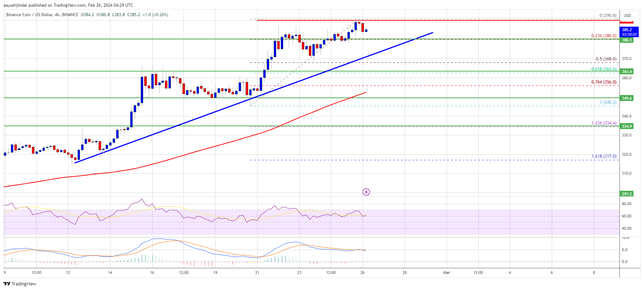644x290 pixels.
Task: Click the 349.6 support price tag
Action: (x=627, y=98)
